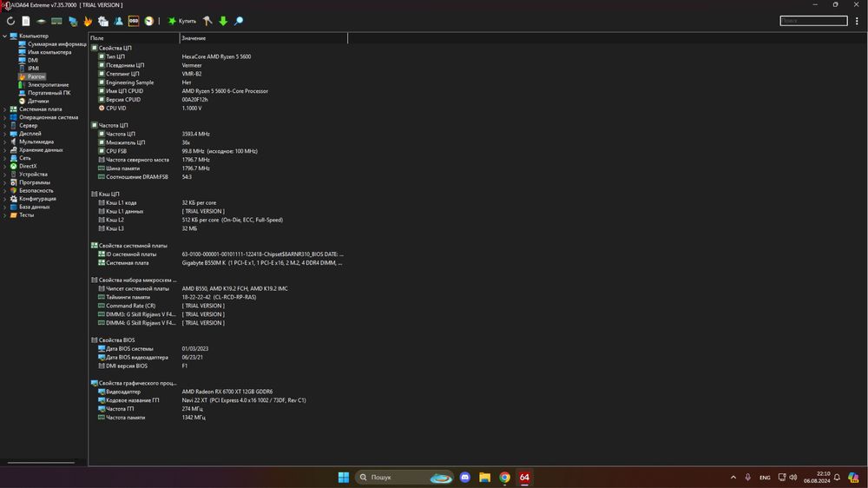Click the sidebar horizontal scrollbar

click(x=41, y=463)
